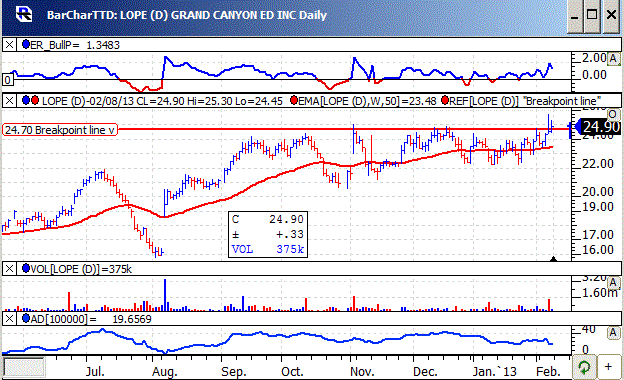Screen dimensions: 624x380
Task: Click the green refresh chart button
Action: (584, 366)
